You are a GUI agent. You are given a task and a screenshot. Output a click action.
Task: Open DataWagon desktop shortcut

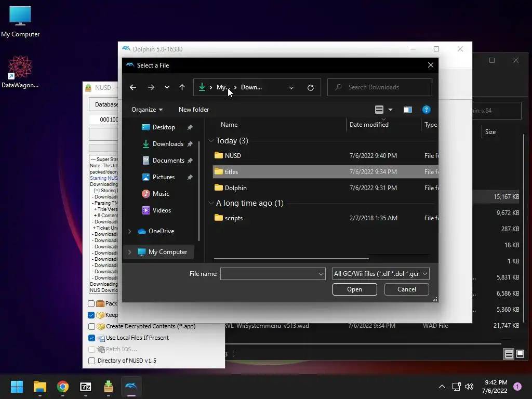(x=20, y=72)
